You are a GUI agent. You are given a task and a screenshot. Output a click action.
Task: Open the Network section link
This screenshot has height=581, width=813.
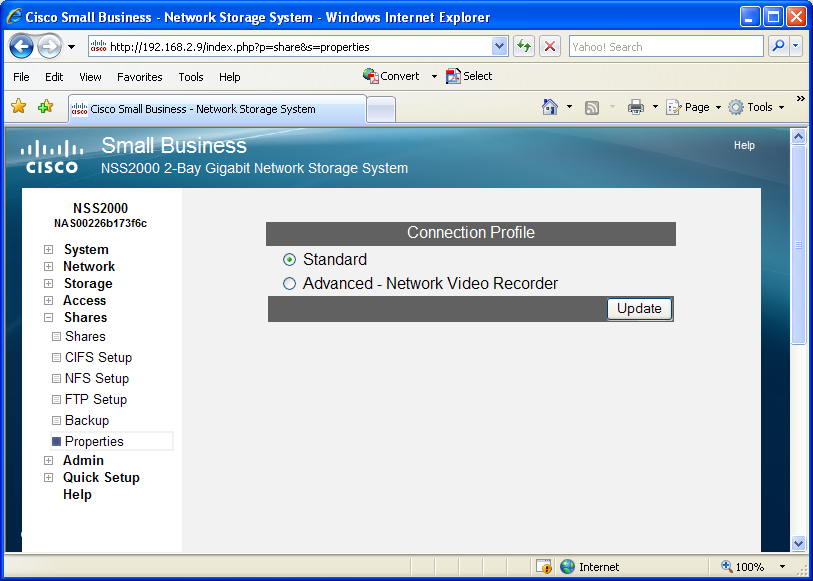(89, 267)
